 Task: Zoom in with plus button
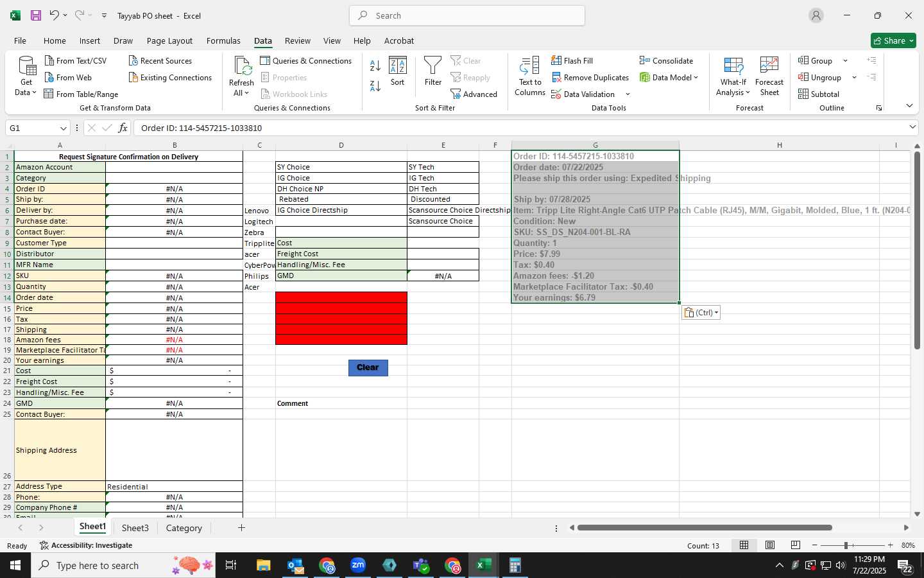click(x=890, y=545)
